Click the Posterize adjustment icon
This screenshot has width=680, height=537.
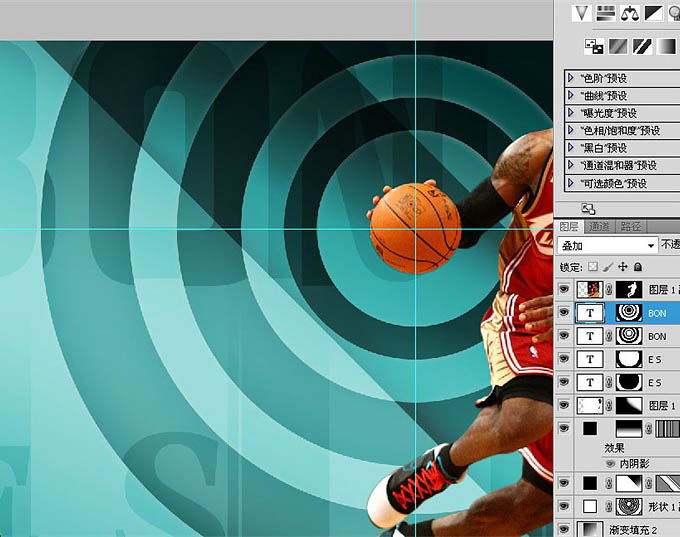tap(618, 46)
